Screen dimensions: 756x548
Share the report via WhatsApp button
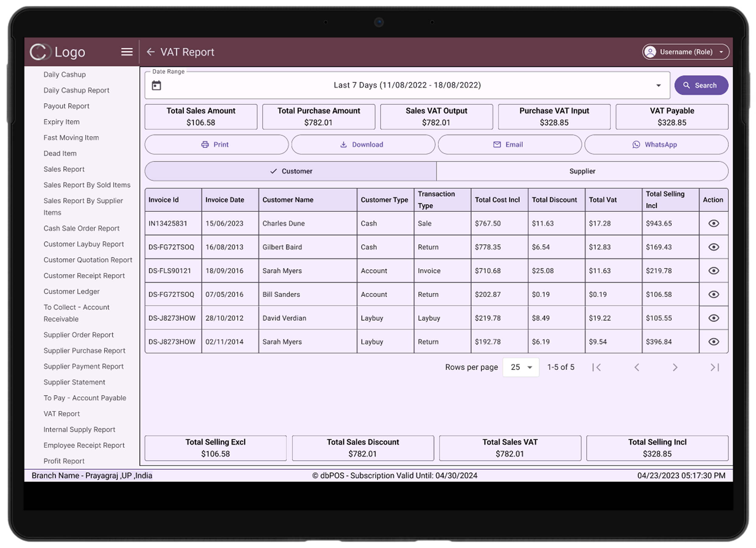(656, 144)
